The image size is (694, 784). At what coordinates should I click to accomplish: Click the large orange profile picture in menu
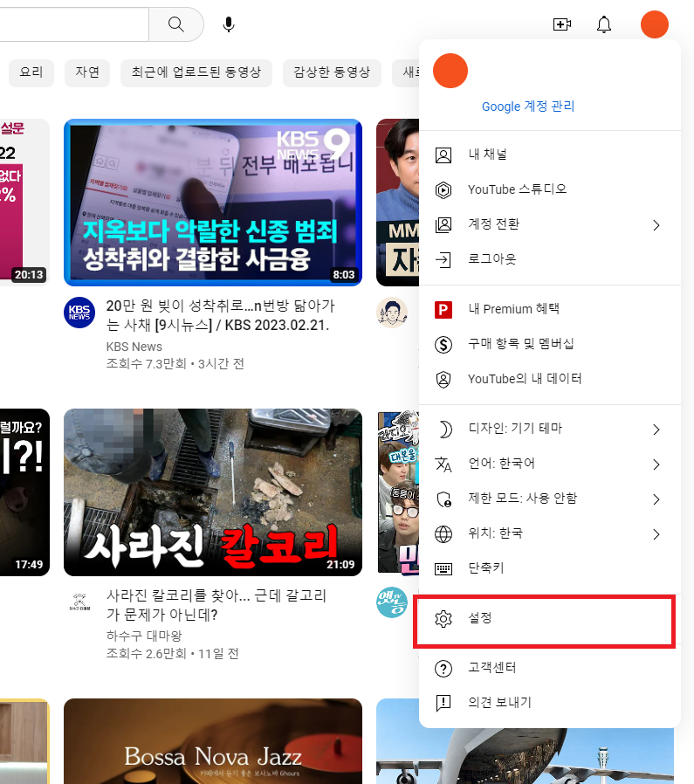pos(450,71)
